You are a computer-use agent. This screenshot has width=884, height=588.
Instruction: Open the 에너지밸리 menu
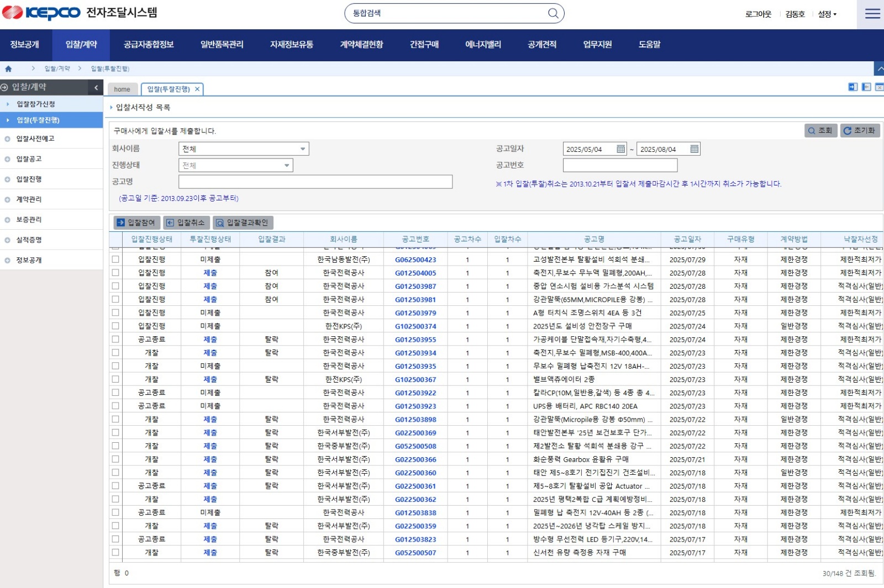pos(483,45)
